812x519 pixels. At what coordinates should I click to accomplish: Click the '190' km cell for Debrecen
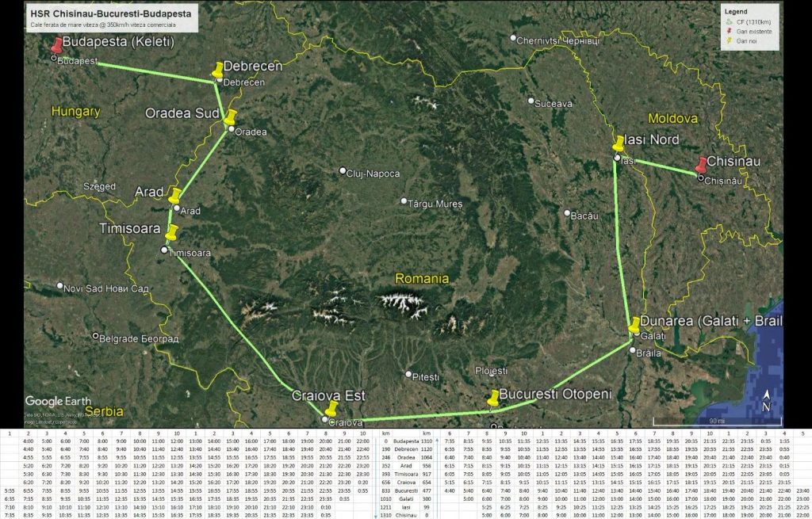[385, 449]
